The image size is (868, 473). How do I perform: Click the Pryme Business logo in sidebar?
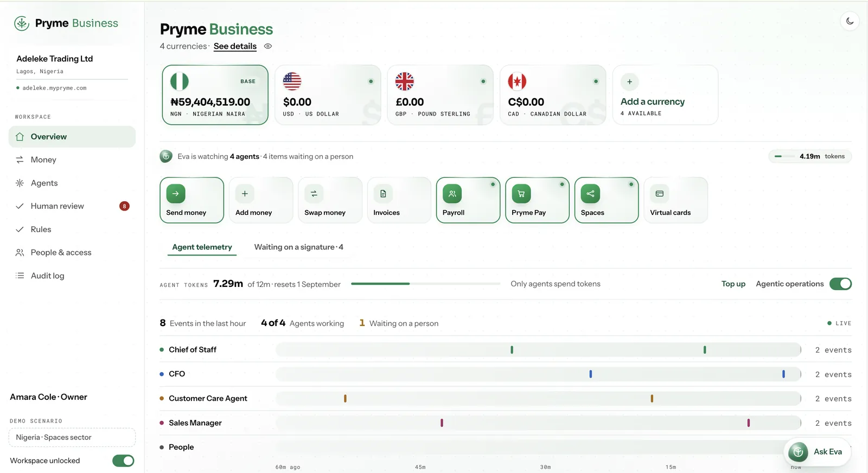pyautogui.click(x=66, y=23)
